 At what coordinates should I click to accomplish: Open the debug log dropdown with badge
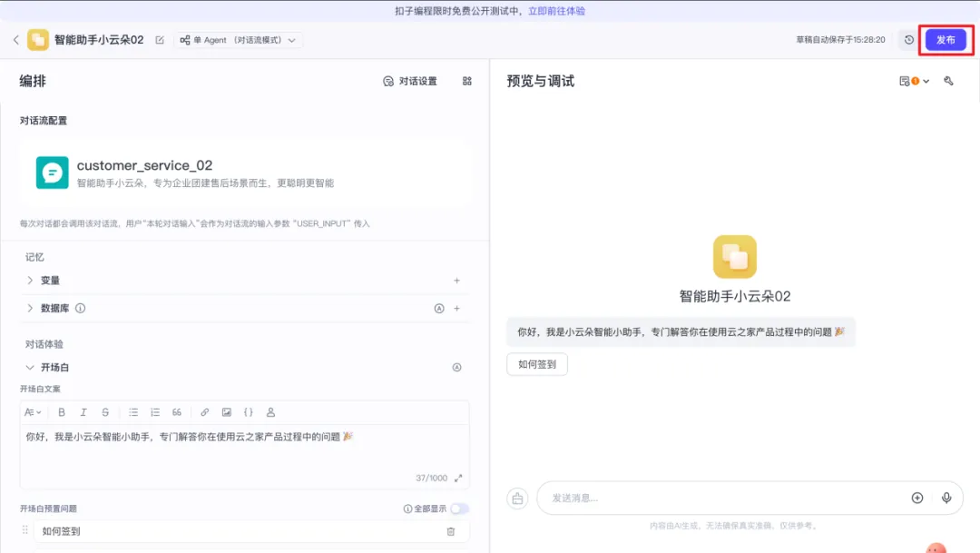914,82
